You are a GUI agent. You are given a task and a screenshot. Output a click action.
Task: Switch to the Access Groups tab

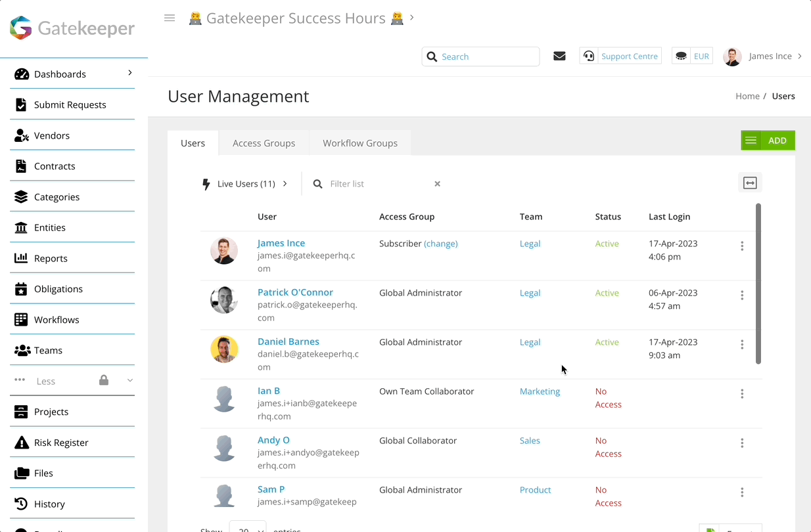[x=264, y=143]
